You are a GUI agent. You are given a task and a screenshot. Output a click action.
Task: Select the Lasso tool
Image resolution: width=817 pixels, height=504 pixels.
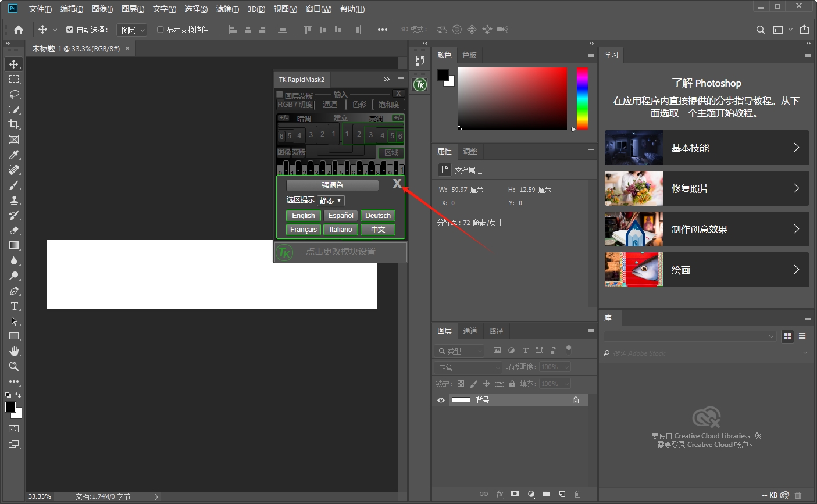click(x=14, y=94)
